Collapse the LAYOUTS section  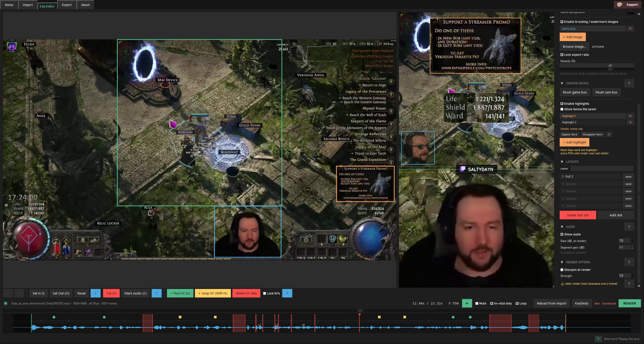tap(562, 162)
